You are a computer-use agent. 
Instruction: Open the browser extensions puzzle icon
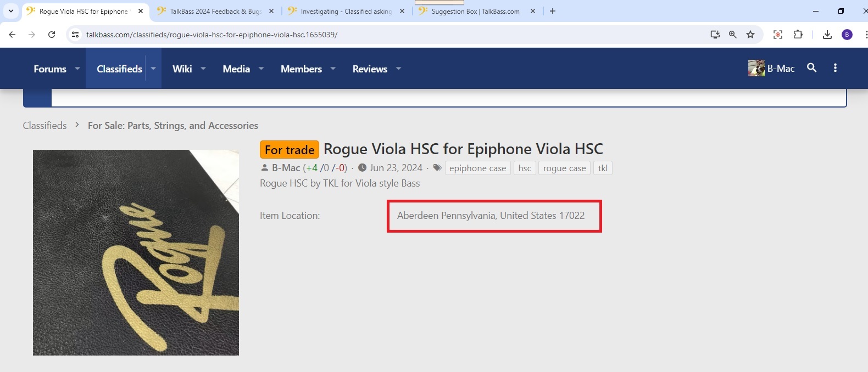click(x=798, y=35)
